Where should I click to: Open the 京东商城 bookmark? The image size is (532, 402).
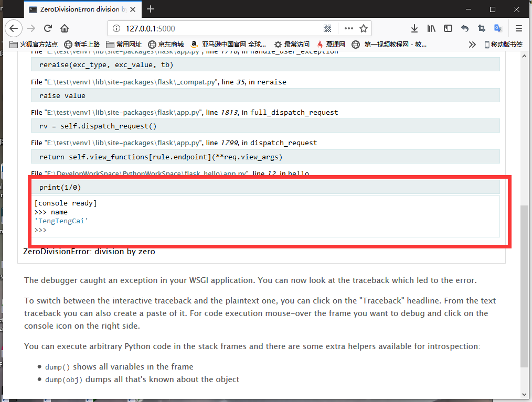166,45
